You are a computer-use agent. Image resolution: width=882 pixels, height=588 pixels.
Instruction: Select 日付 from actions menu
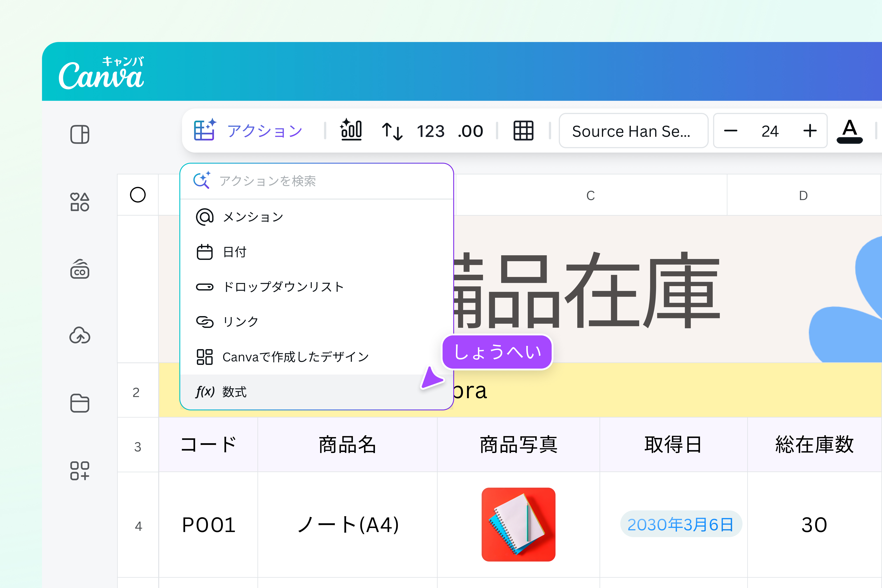[317, 252]
